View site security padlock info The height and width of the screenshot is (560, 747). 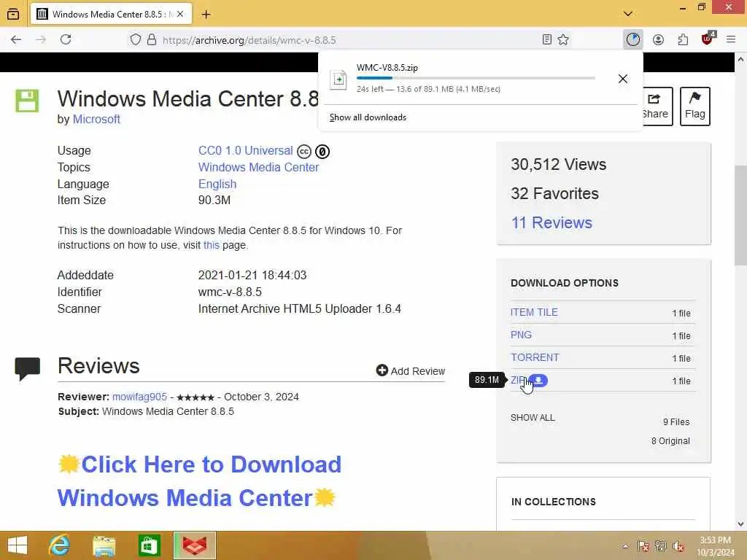[x=152, y=40]
